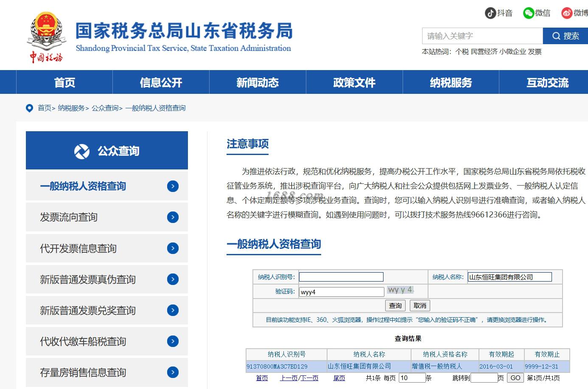Select sidebar item 代开发票信息查询
This screenshot has height=389, width=588.
107,248
